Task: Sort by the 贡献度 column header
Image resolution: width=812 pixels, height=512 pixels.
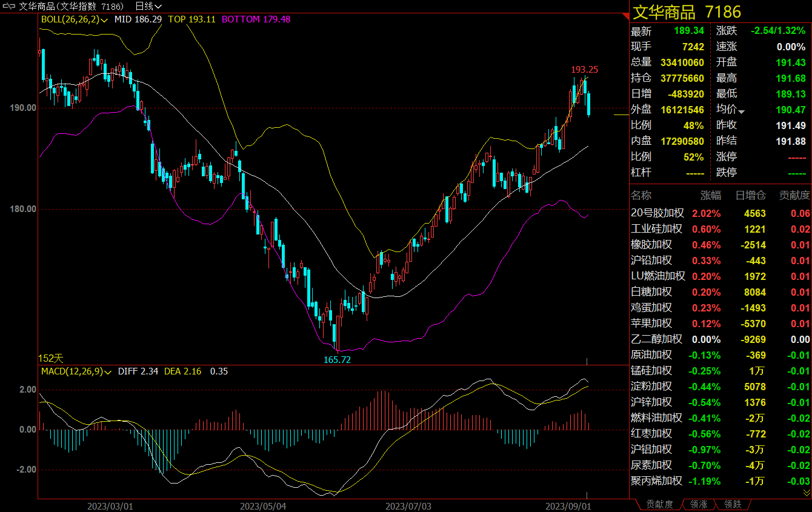Action: point(794,196)
